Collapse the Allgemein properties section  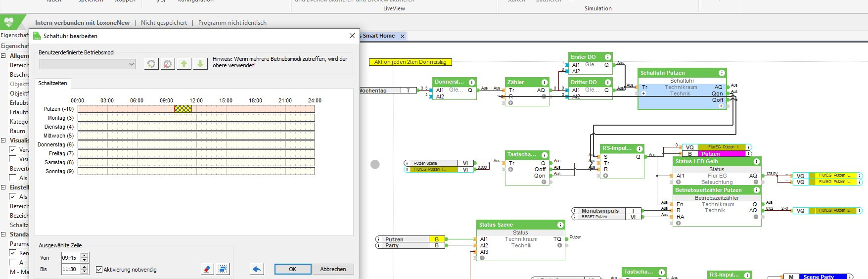click(x=3, y=56)
